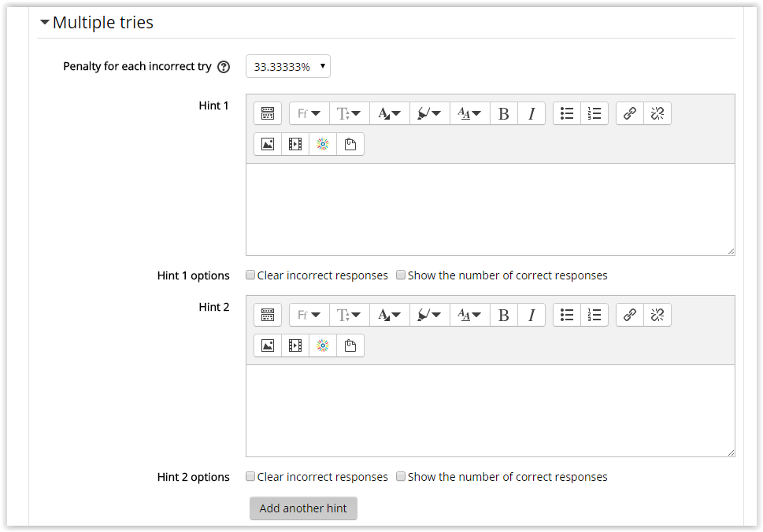763x532 pixels.
Task: Click the Hint 1 editor resize handle
Action: point(731,251)
